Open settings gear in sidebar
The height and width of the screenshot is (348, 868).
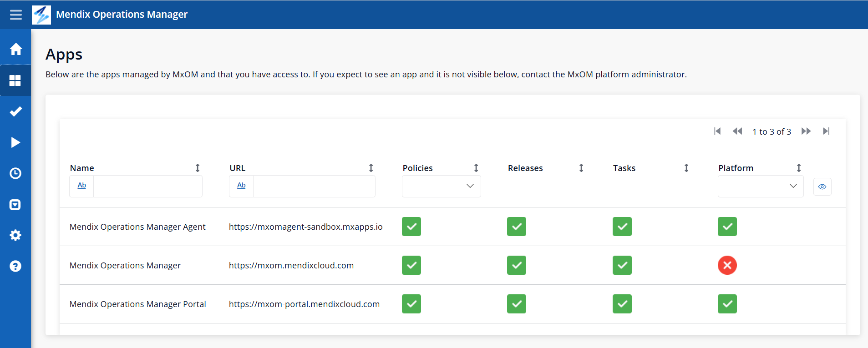(16, 235)
